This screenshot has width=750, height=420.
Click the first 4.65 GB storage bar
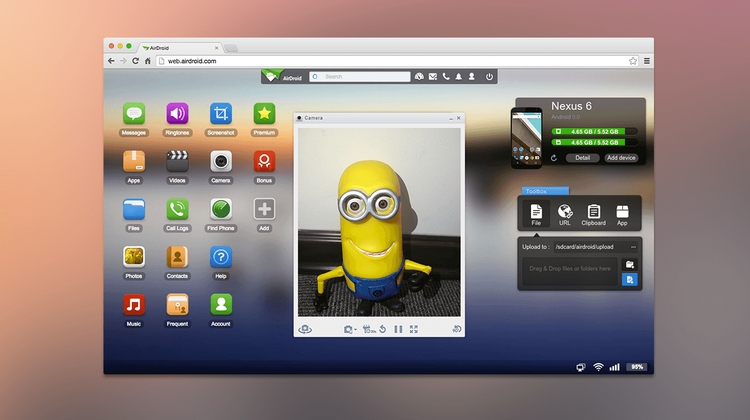pyautogui.click(x=594, y=131)
